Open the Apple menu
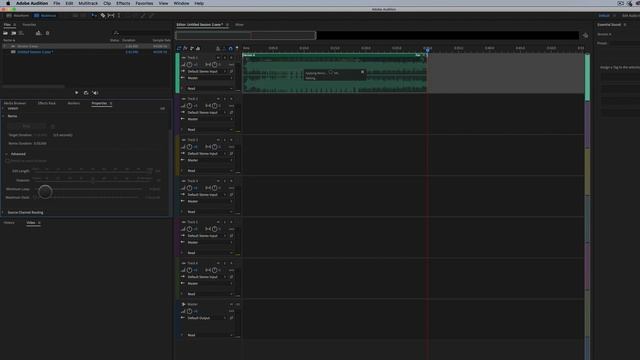 coord(8,3)
